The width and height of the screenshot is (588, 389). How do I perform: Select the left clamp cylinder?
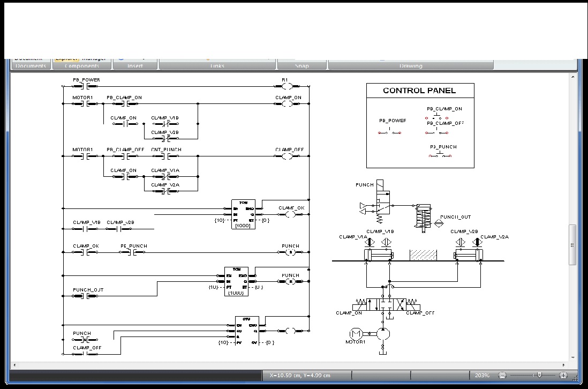379,255
